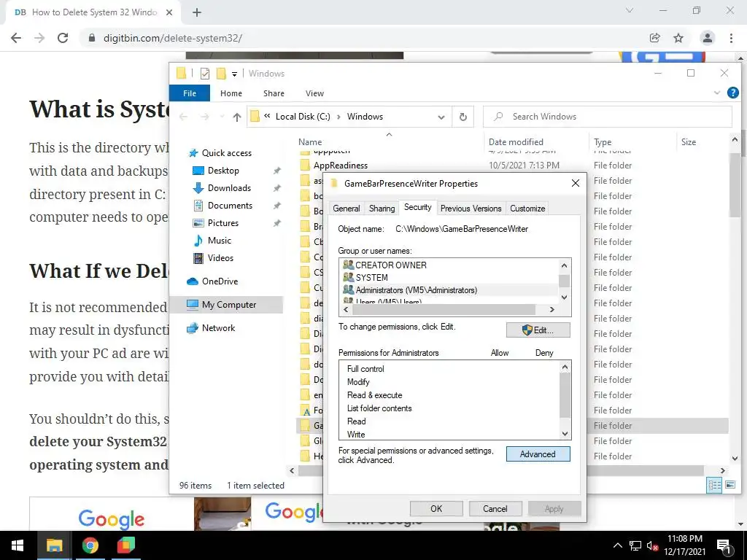Open Documents in navigation pane
Viewport: 747px width, 560px height.
(x=230, y=205)
